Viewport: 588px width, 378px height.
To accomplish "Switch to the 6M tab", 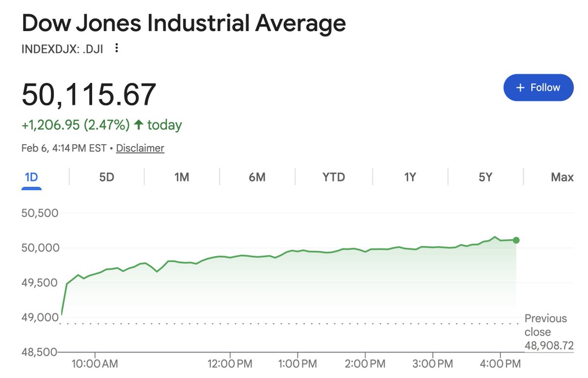I will pyautogui.click(x=257, y=177).
